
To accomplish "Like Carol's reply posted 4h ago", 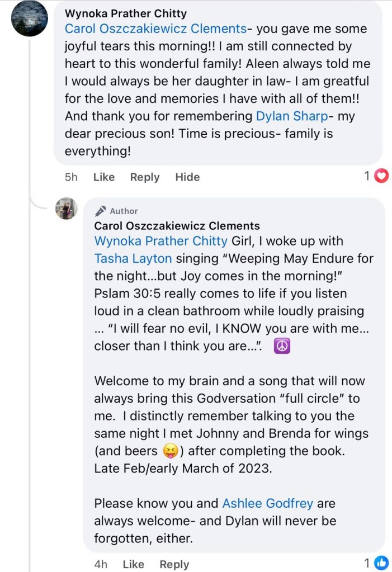I will (133, 564).
